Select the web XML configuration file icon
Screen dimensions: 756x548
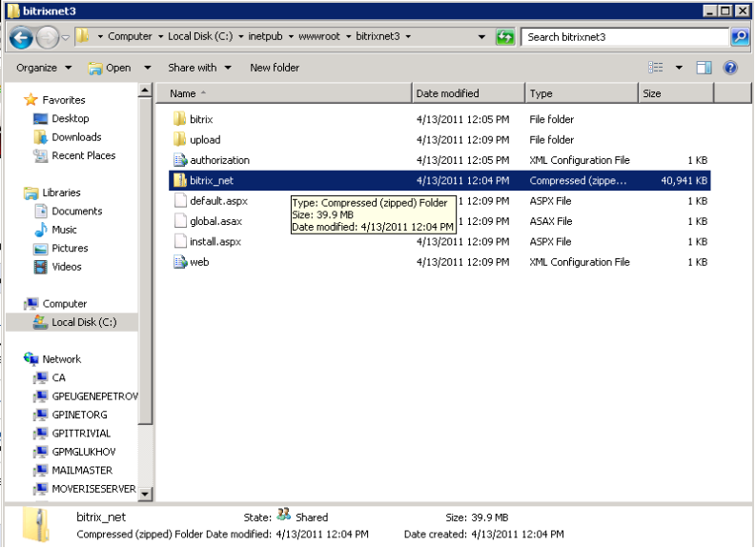tap(180, 262)
